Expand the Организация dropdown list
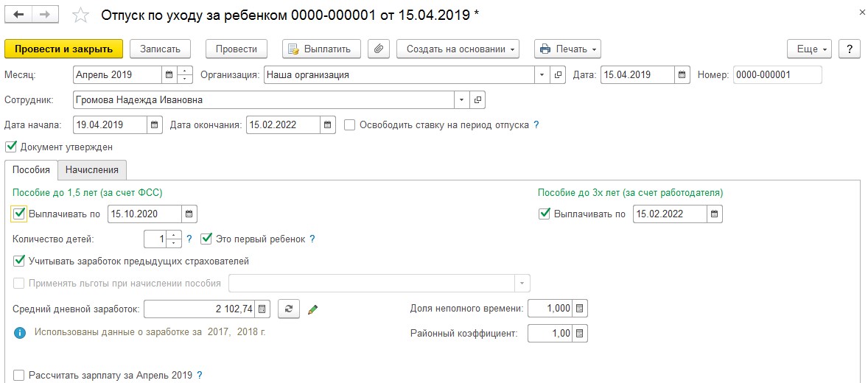The width and height of the screenshot is (868, 383). pos(542,75)
